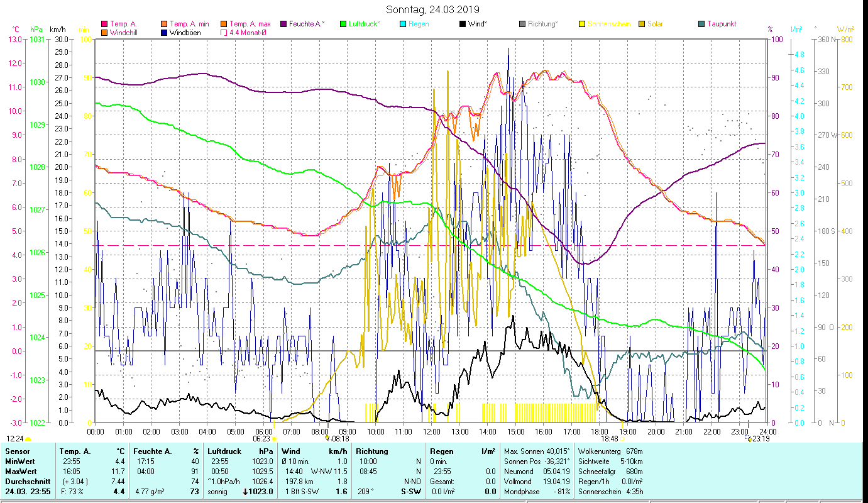868x503 pixels.
Task: Click the purple Feuchte A.* legend swatch
Action: coord(283,24)
